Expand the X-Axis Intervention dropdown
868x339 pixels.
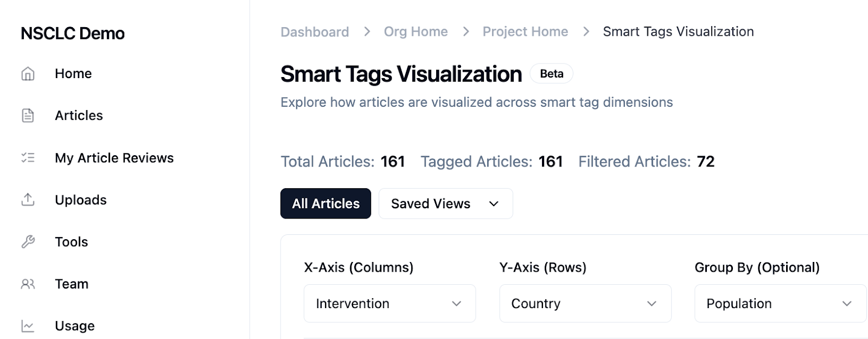[390, 304]
